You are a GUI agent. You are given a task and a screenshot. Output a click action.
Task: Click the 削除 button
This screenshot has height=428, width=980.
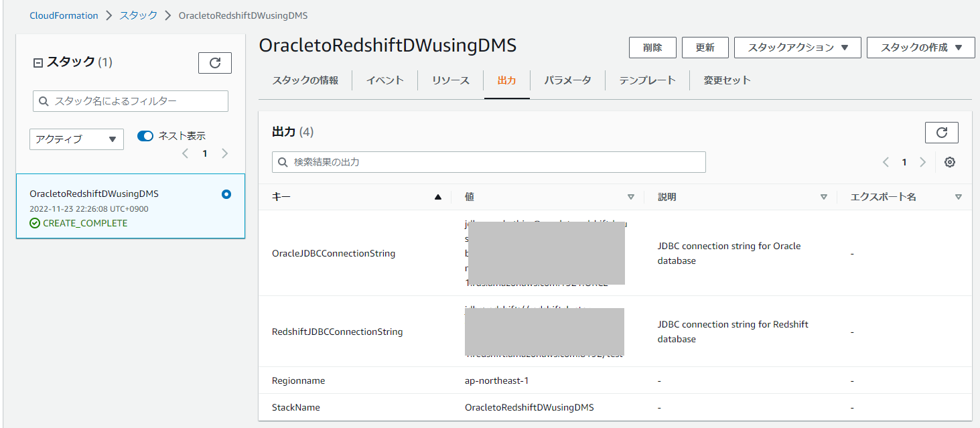pos(652,48)
